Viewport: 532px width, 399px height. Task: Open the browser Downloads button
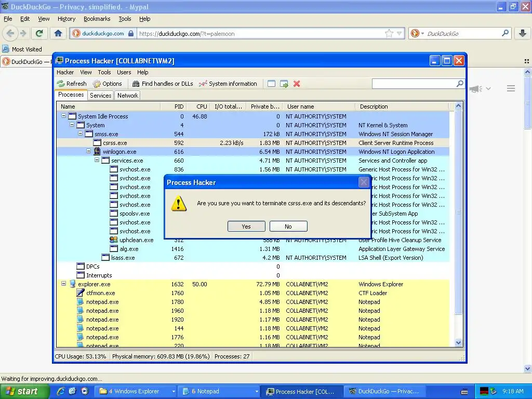pyautogui.click(x=523, y=33)
